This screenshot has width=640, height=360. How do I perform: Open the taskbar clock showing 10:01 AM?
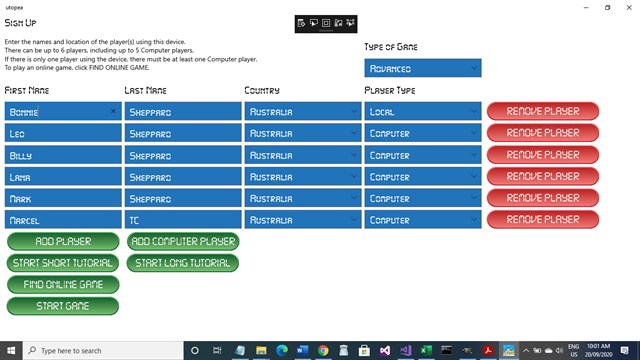click(x=598, y=351)
